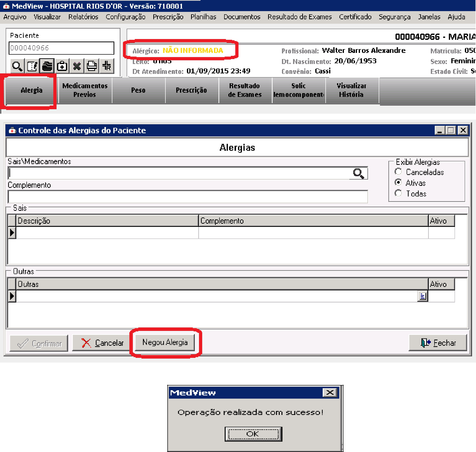
Task: Click the Dt Atendimento 01/09/2015 23:49 value
Action: tap(218, 71)
